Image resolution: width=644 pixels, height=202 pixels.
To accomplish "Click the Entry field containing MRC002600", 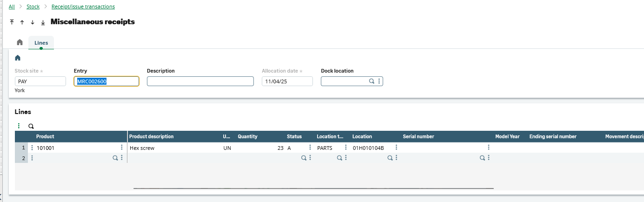I will click(x=106, y=81).
